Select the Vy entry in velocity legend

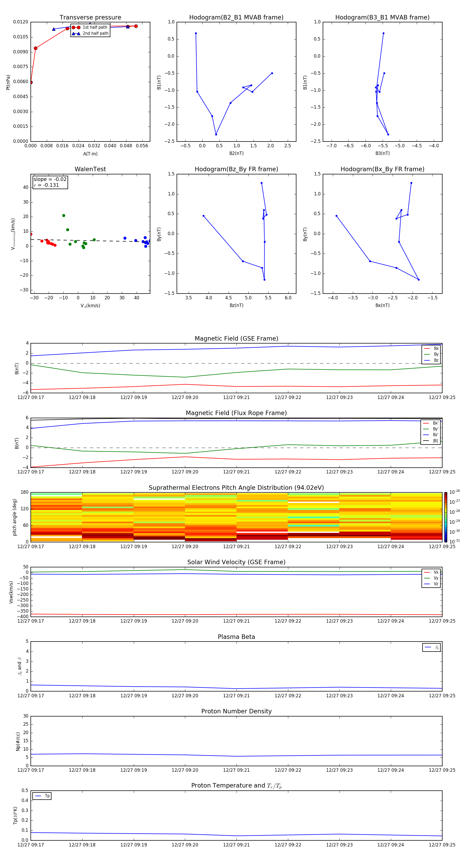431,578
